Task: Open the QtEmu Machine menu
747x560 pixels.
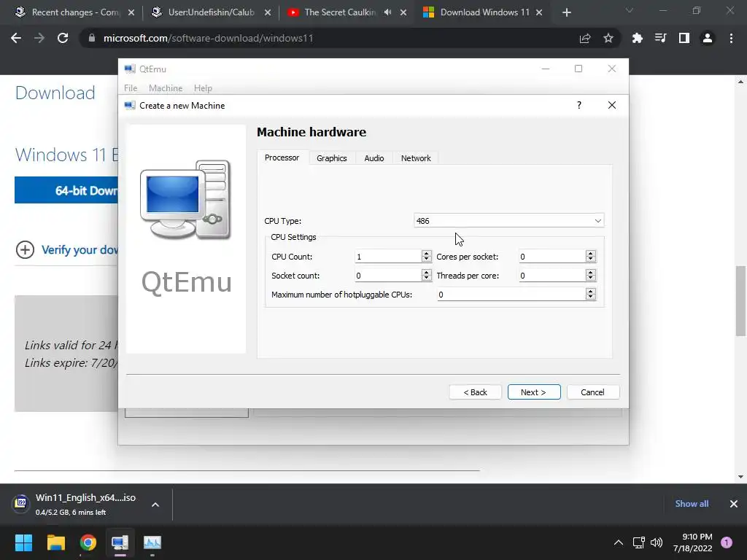Action: click(x=166, y=88)
